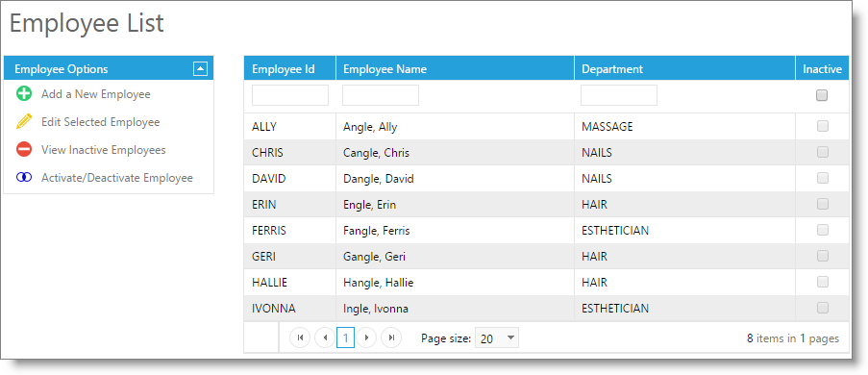
Task: Select the ERIN employee id cell
Action: (289, 205)
